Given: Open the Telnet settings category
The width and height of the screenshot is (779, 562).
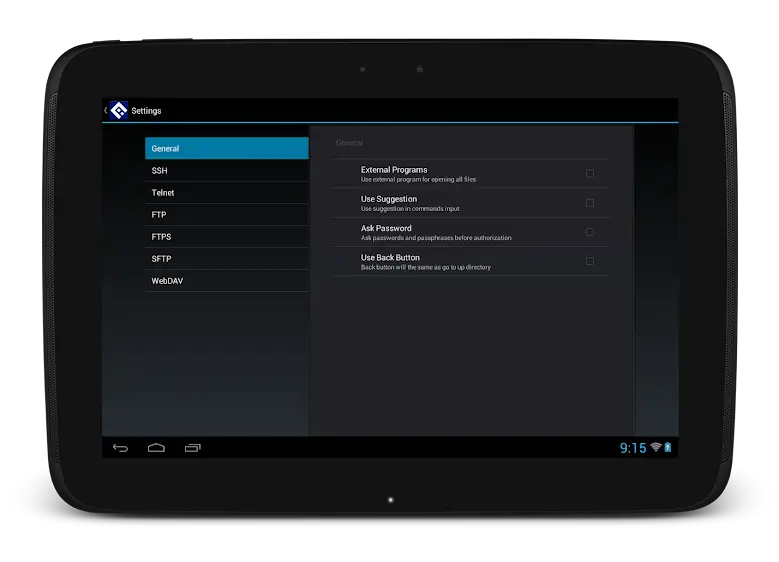Looking at the screenshot, I should [x=227, y=192].
